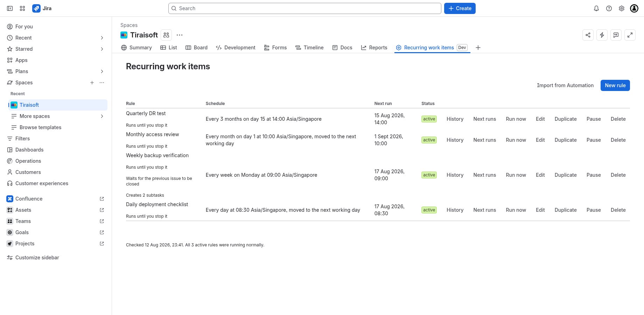Open Browse templates
644x315 pixels.
pyautogui.click(x=58, y=127)
